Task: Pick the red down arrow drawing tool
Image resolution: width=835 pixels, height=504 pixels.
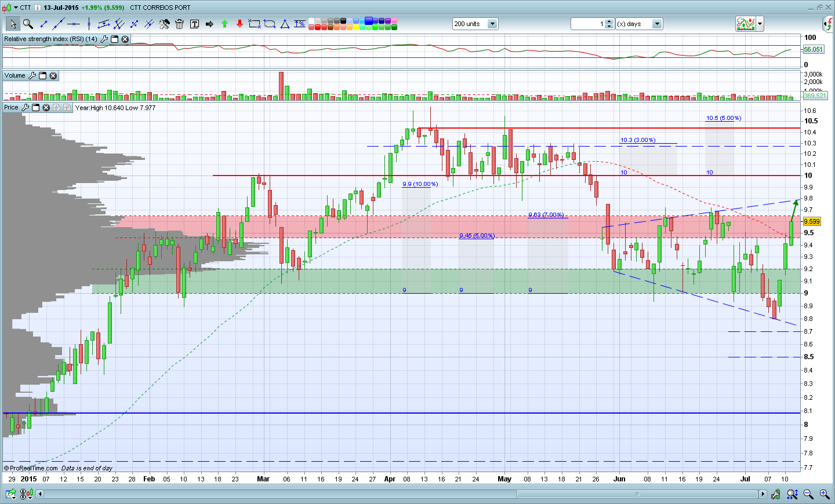Action: (x=239, y=24)
